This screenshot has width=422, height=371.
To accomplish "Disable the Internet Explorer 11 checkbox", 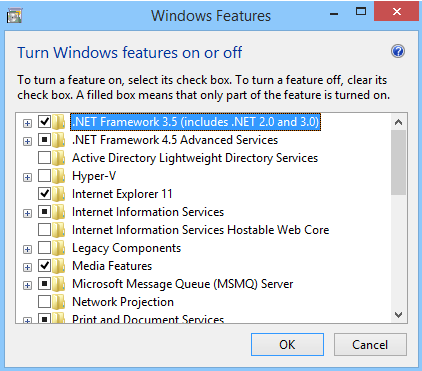I will (x=44, y=194).
